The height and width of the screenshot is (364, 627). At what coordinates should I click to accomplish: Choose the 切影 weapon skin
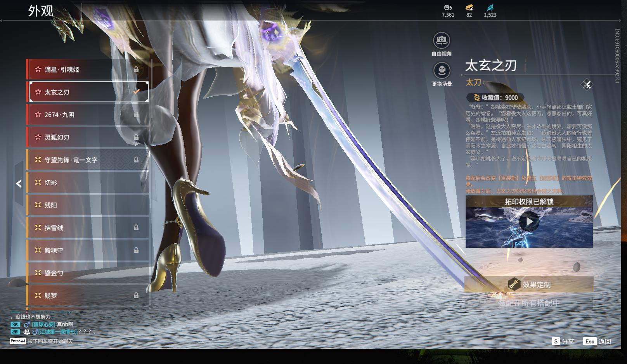click(87, 183)
